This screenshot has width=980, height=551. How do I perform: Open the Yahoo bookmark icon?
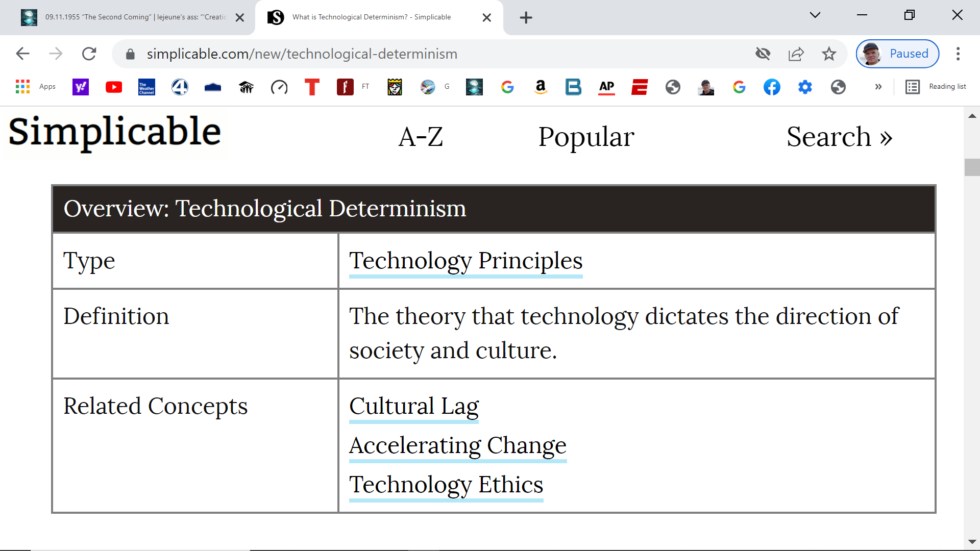[x=81, y=87]
